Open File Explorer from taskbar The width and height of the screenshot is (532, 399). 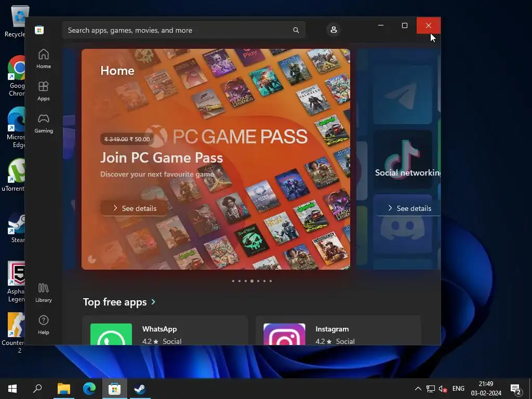coord(64,389)
